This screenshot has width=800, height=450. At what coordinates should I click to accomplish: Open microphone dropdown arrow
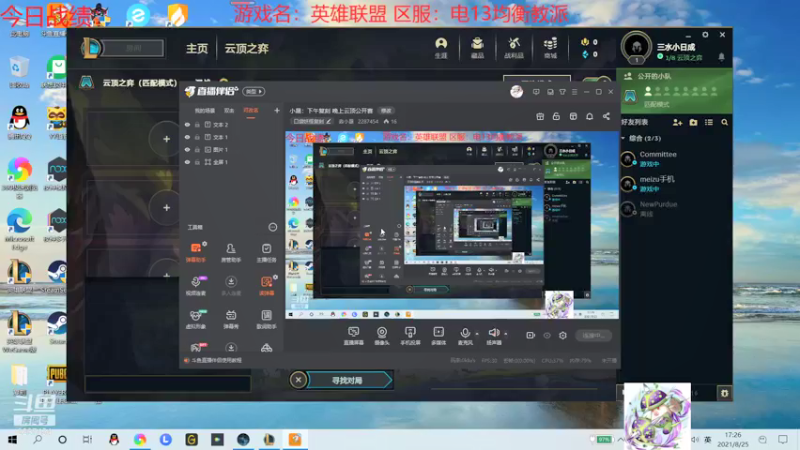click(x=477, y=334)
